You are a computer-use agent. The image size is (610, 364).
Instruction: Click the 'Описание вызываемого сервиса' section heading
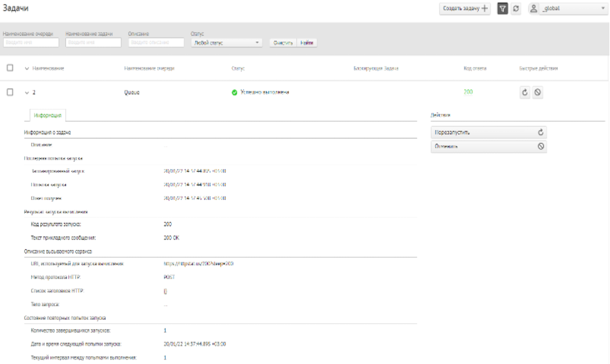click(58, 251)
